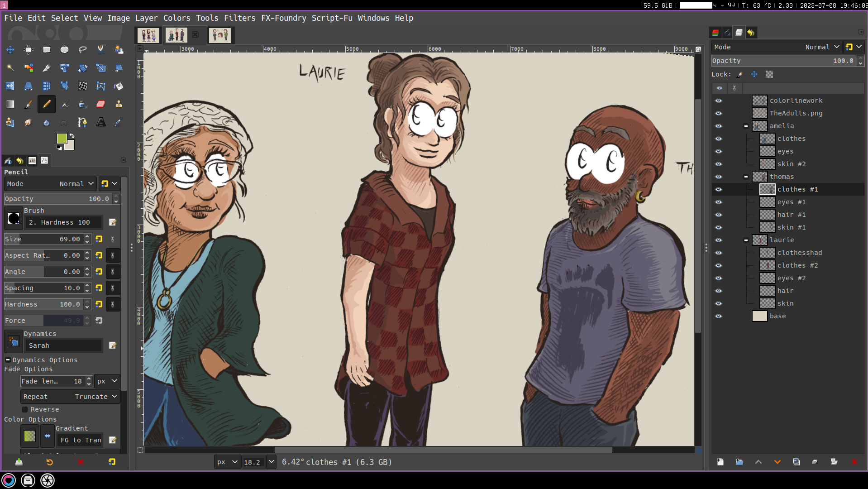Select the Smudge tool
The width and height of the screenshot is (868, 489).
[x=28, y=122]
